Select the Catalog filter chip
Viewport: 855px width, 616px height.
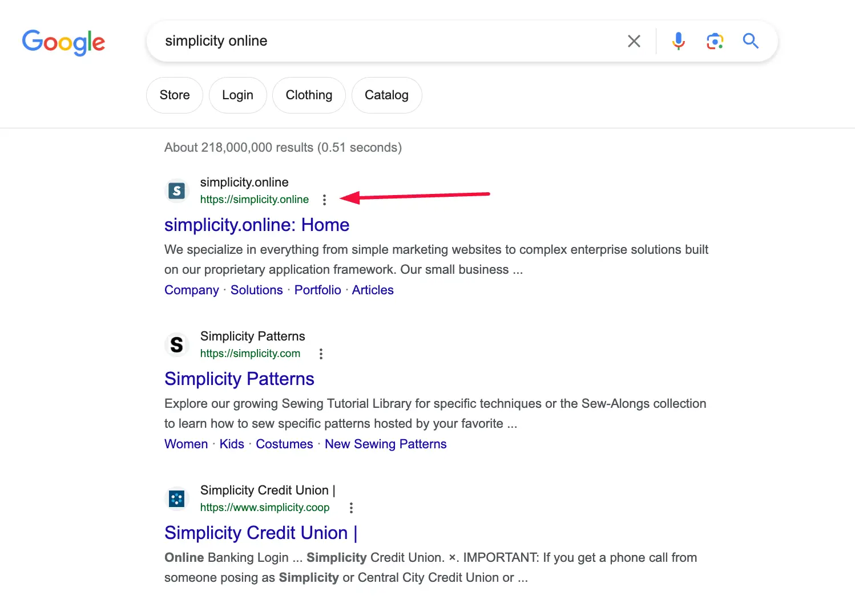[386, 95]
